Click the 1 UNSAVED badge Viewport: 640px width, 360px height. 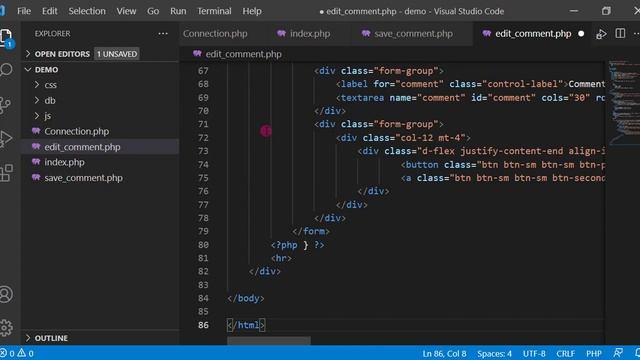click(117, 54)
